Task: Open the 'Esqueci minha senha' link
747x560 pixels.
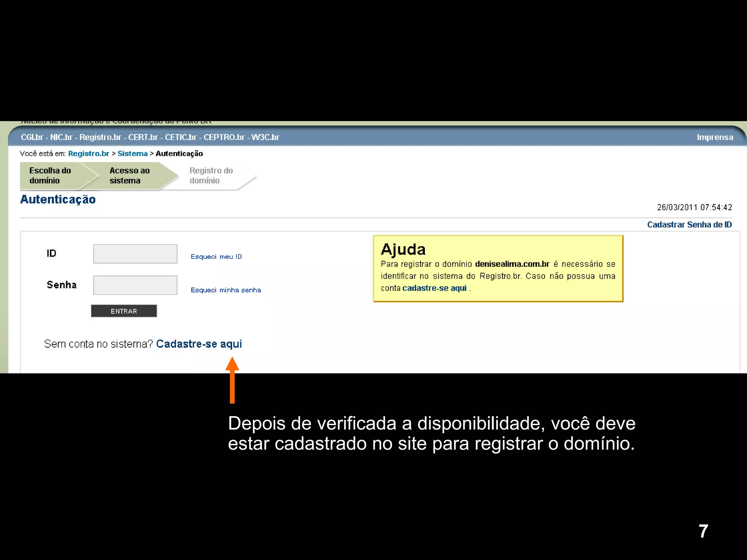Action: point(226,290)
